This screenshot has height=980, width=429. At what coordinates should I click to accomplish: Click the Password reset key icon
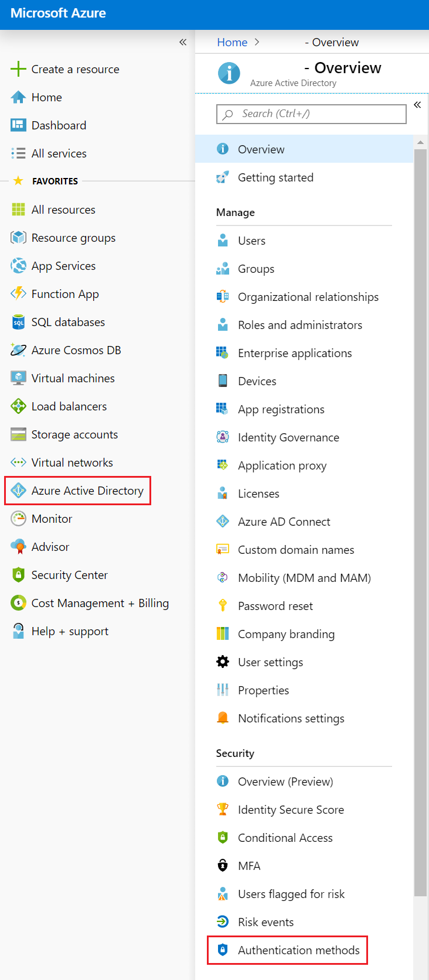[x=223, y=606]
